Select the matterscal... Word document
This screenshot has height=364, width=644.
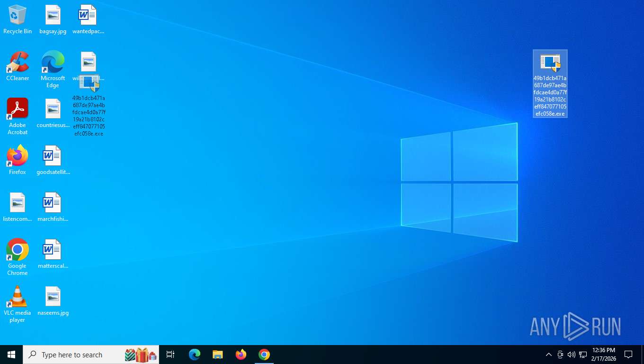(x=53, y=254)
